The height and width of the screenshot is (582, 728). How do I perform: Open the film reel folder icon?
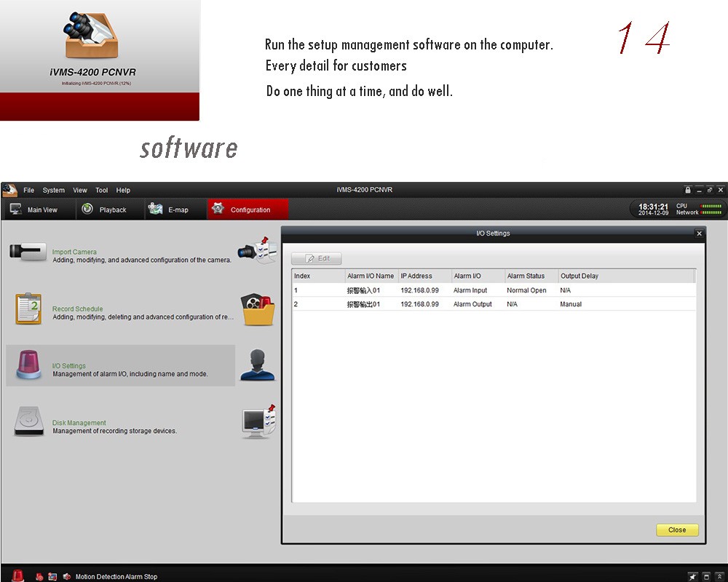258,309
